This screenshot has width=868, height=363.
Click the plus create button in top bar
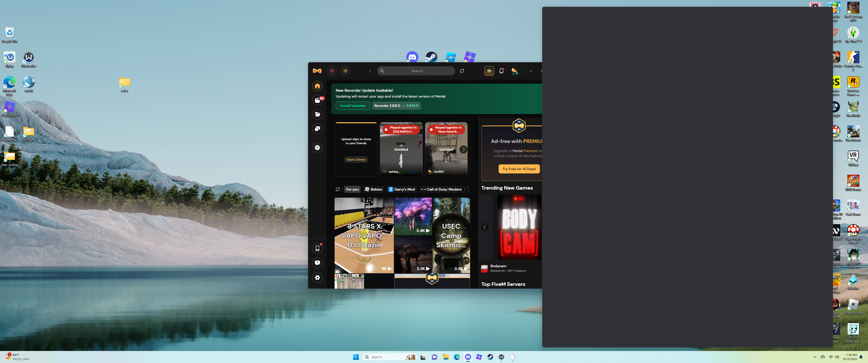(345, 71)
